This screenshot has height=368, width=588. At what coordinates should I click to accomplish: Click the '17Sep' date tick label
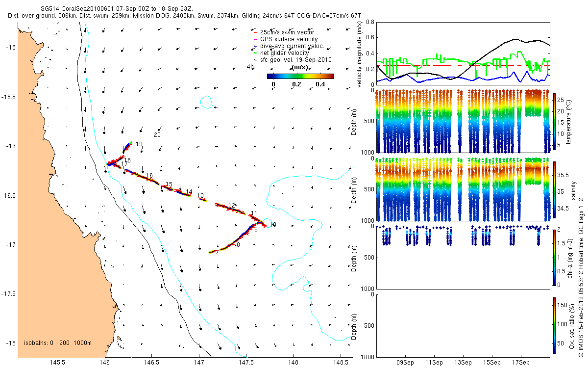pos(520,363)
